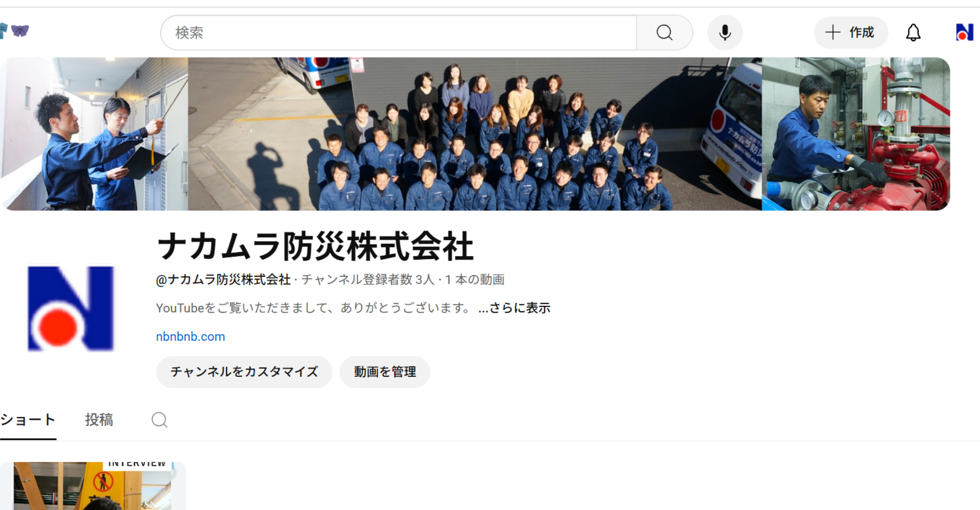Image resolution: width=980 pixels, height=510 pixels.
Task: Click チャンネル登録者数 3人 text
Action: [367, 279]
